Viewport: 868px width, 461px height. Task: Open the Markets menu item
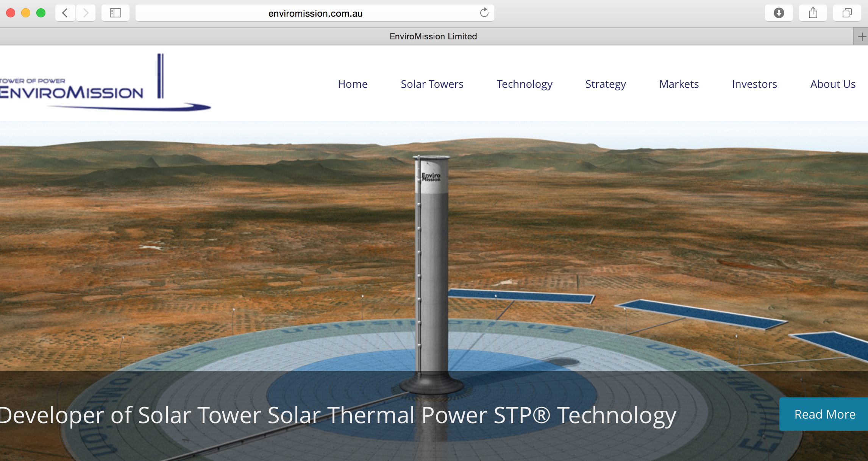679,84
